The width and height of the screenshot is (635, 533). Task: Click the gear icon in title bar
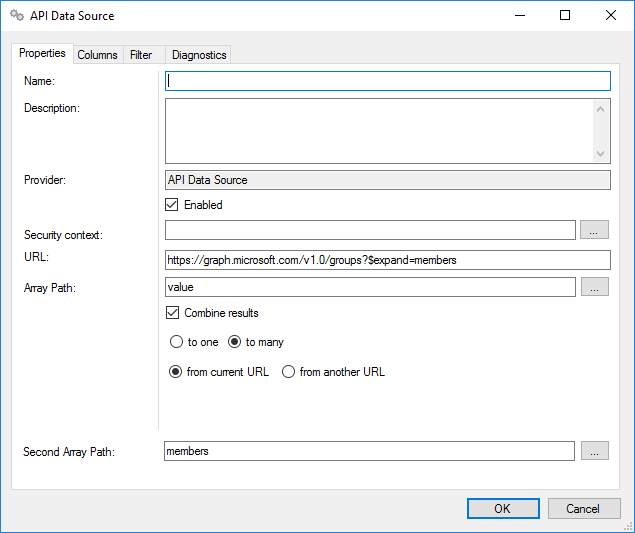point(16,16)
